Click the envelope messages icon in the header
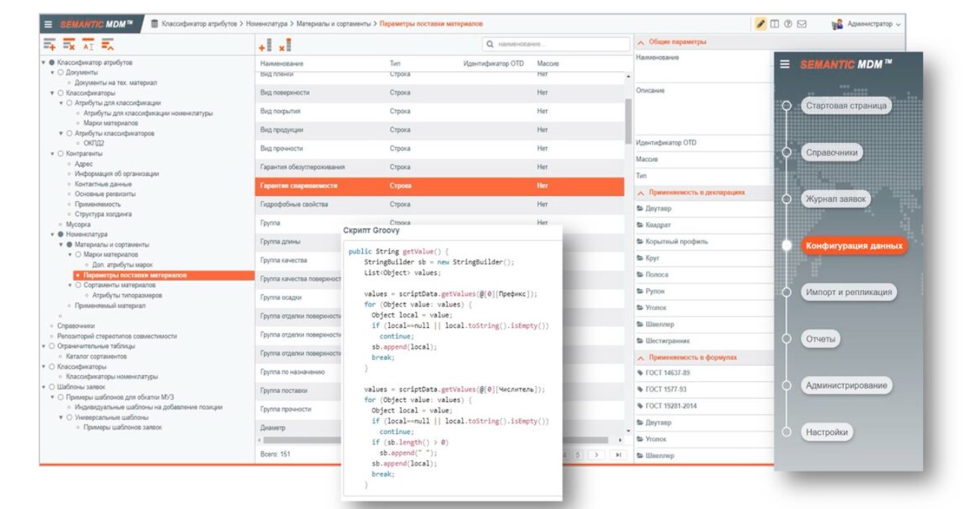Screen dimensions: 980x509 pos(802,23)
